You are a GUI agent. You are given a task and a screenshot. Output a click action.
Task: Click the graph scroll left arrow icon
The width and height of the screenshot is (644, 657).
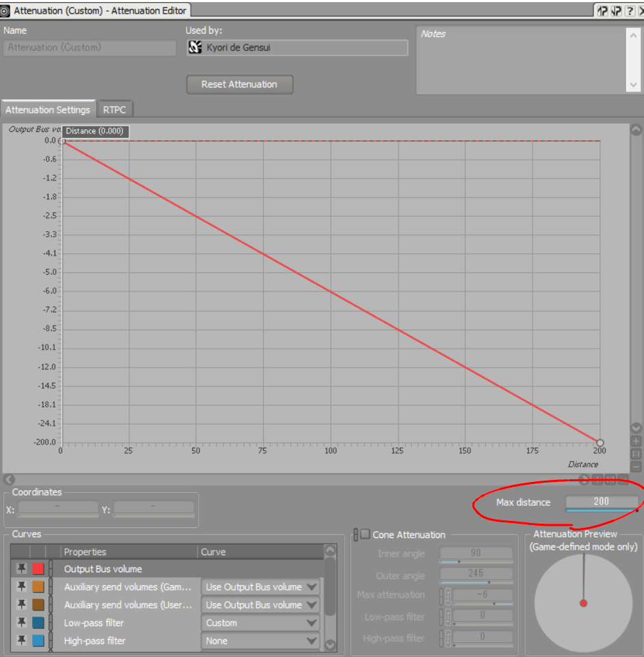tap(9, 479)
